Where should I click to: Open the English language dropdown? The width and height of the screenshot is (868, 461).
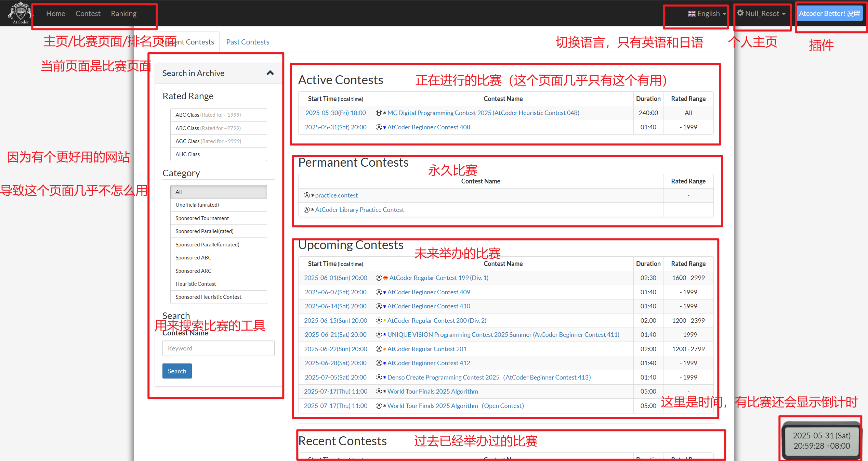(708, 14)
